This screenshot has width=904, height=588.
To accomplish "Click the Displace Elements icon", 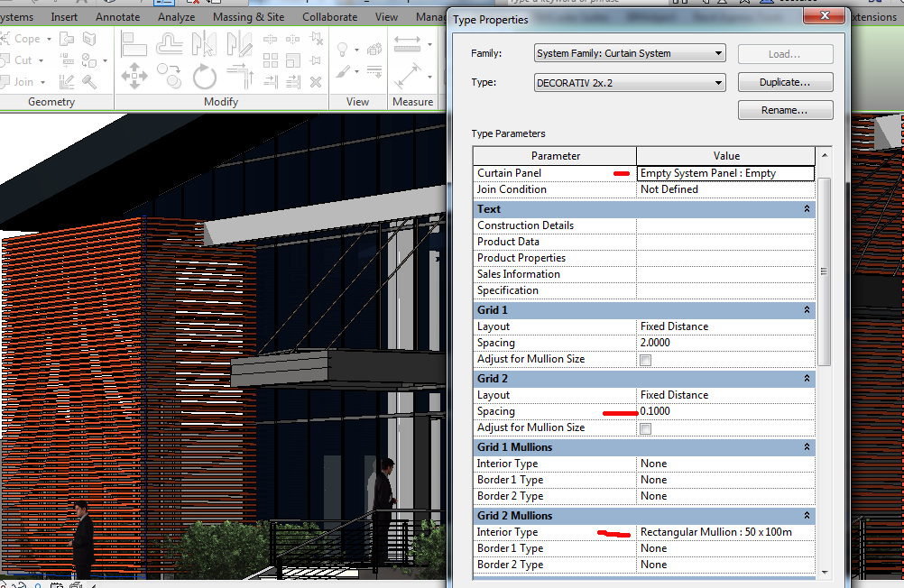I will tap(374, 50).
